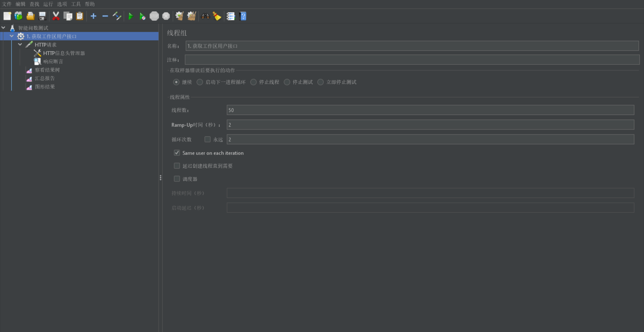Open the 查找 menu
This screenshot has width=644, height=332.
(x=35, y=4)
